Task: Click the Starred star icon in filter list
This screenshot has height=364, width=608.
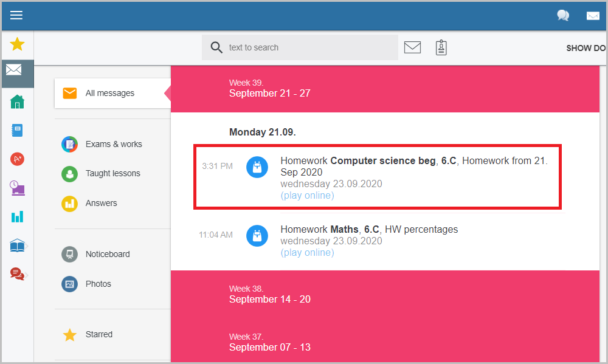Action: click(x=70, y=335)
